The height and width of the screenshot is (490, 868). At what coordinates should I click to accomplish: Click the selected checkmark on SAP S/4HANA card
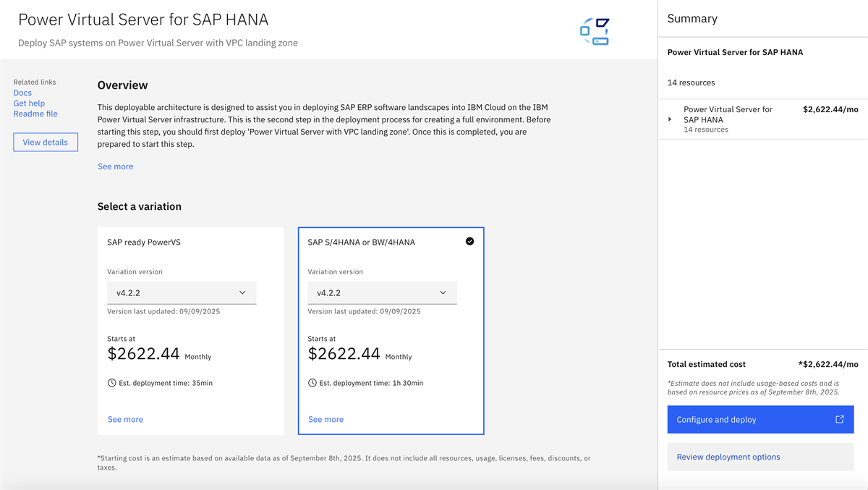(469, 242)
